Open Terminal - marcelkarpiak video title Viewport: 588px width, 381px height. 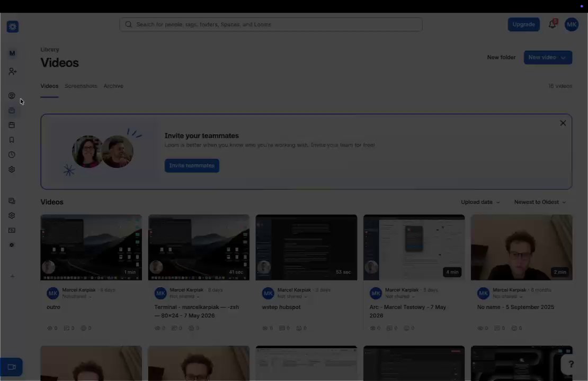pos(197,311)
